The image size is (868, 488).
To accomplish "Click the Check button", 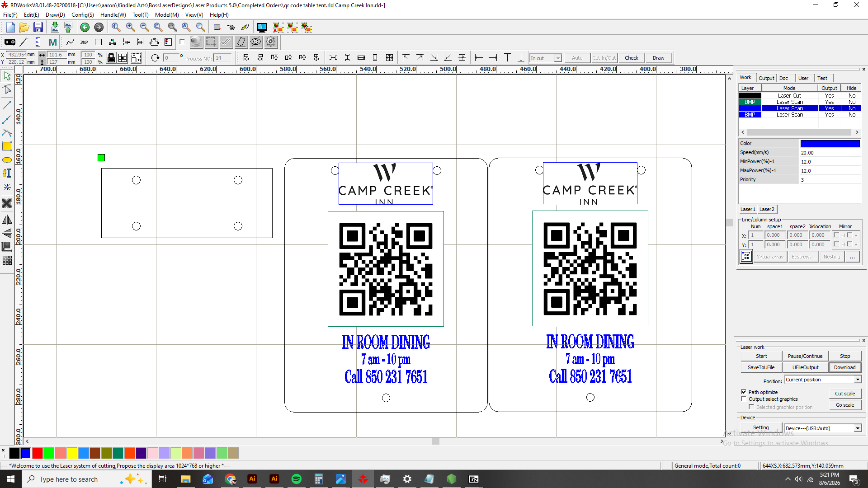I will click(x=632, y=58).
